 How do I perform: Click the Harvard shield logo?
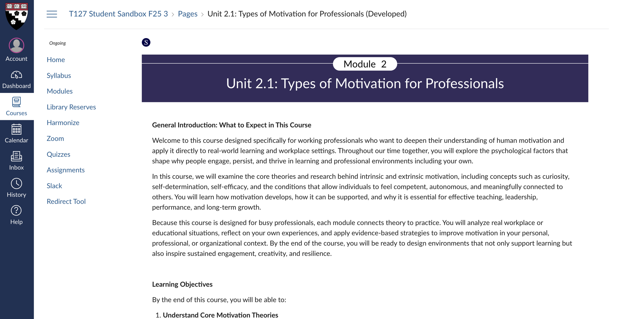(16, 16)
